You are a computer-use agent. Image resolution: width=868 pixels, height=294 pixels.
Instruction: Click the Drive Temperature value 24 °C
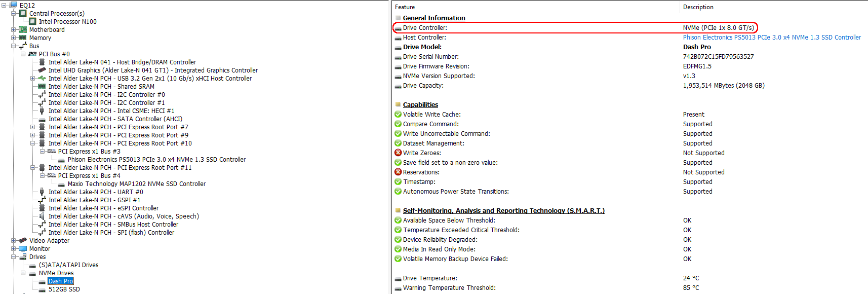click(x=691, y=278)
